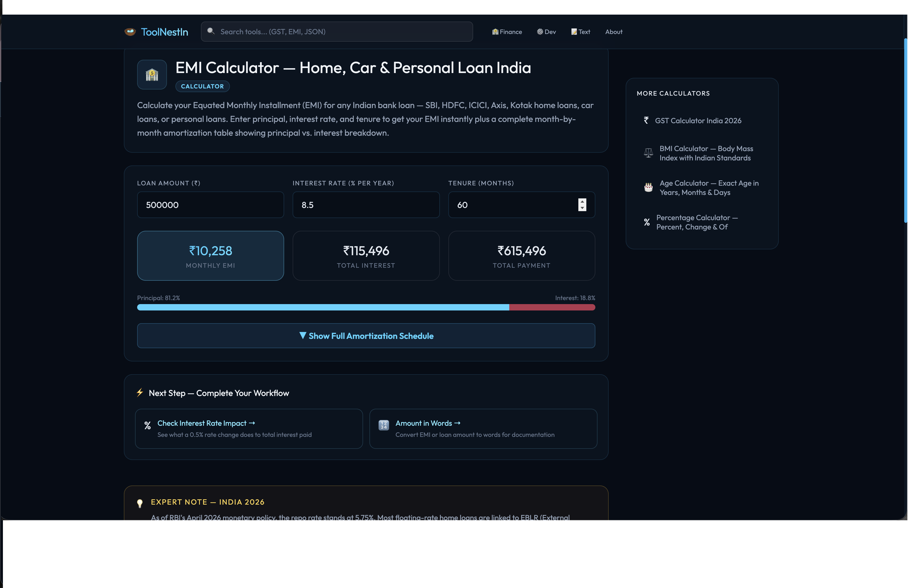Click the EMI Calculator page title

(353, 68)
